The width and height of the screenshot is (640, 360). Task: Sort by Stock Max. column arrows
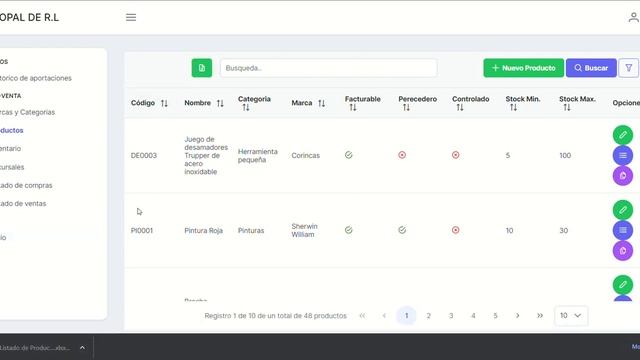pyautogui.click(x=567, y=107)
